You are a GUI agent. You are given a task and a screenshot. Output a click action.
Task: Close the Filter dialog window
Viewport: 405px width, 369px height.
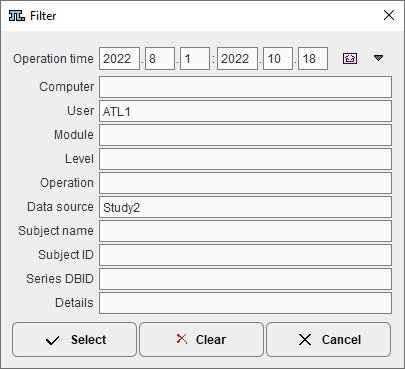tap(389, 15)
